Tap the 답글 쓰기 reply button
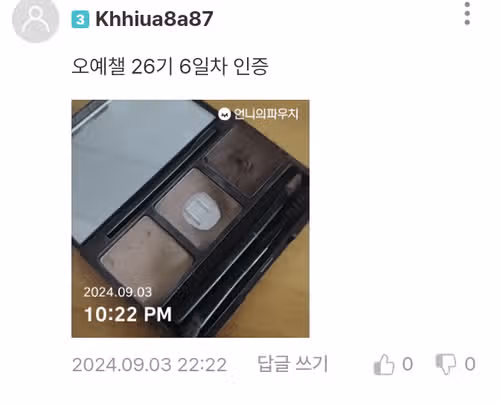The width and height of the screenshot is (500, 404). click(x=293, y=364)
